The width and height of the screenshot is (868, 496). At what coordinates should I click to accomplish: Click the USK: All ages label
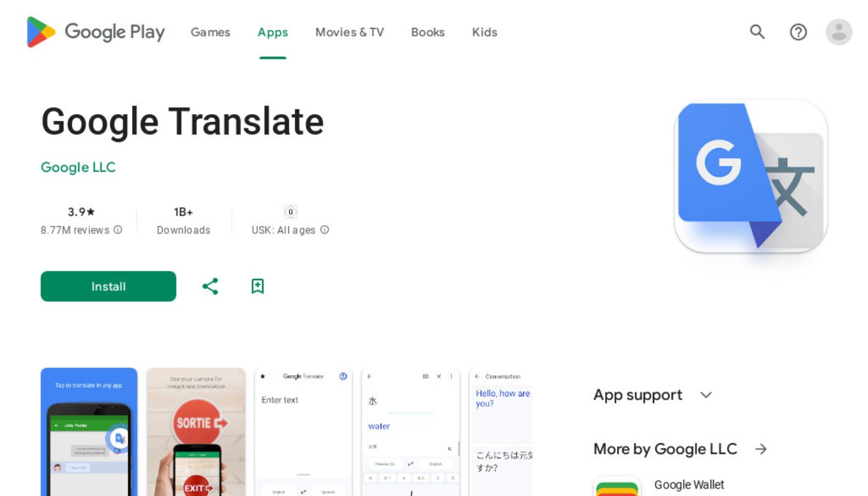tap(283, 230)
